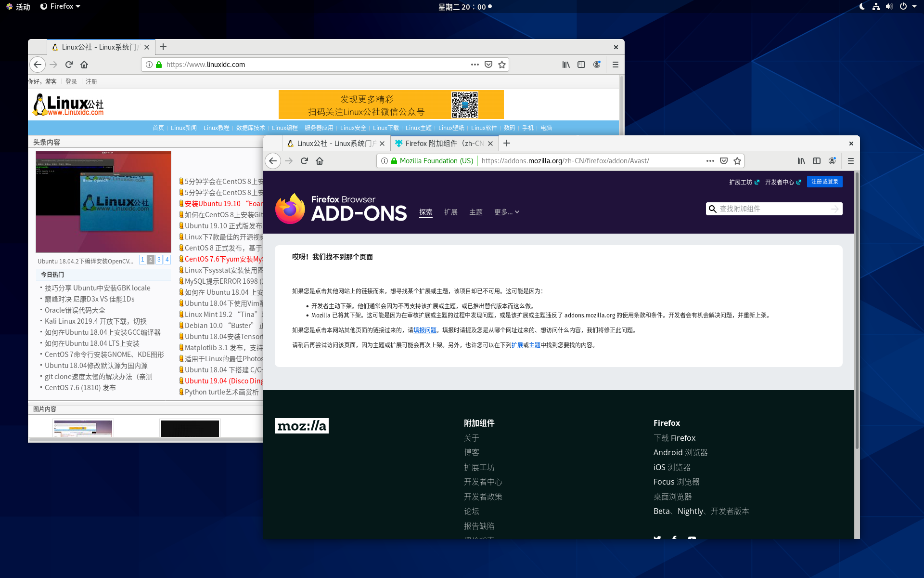Click the add-ons search field
The width and height of the screenshot is (924, 578).
[774, 209]
